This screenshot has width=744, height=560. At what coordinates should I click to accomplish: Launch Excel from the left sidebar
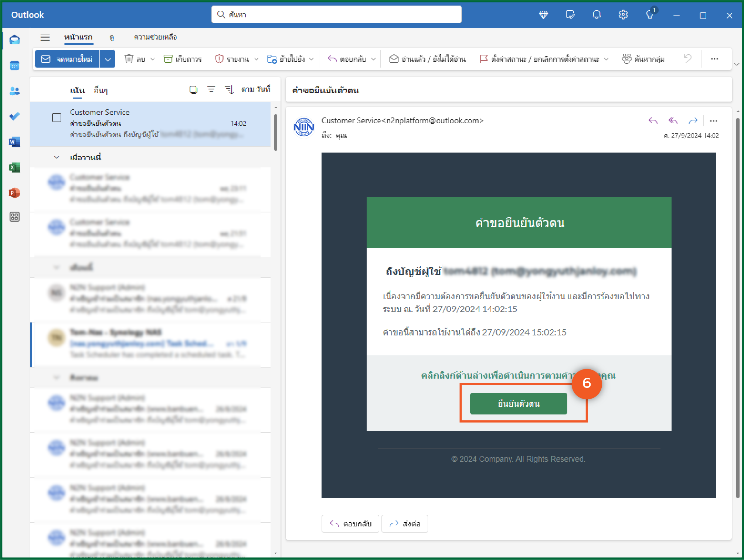point(14,167)
